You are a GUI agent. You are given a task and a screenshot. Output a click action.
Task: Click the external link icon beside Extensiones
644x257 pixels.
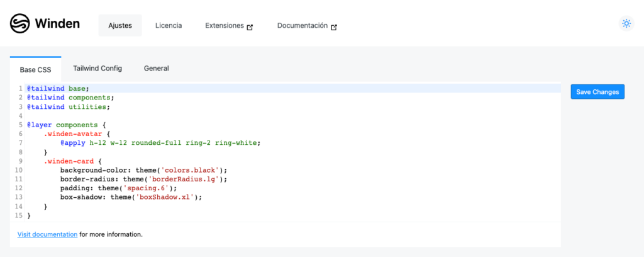point(250,28)
